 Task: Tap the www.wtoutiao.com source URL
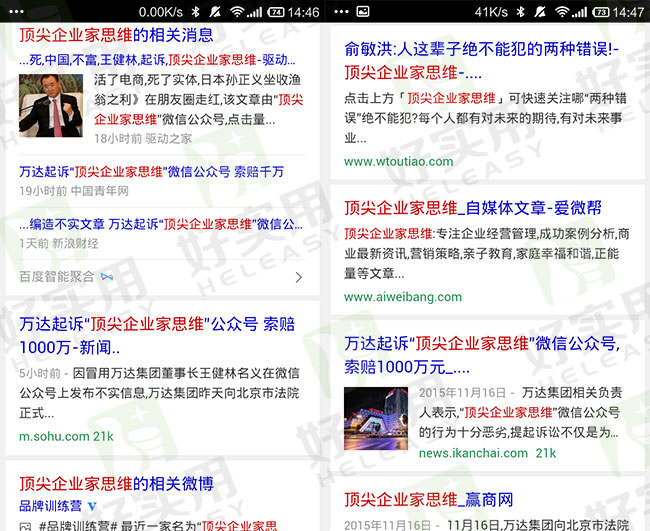(399, 161)
